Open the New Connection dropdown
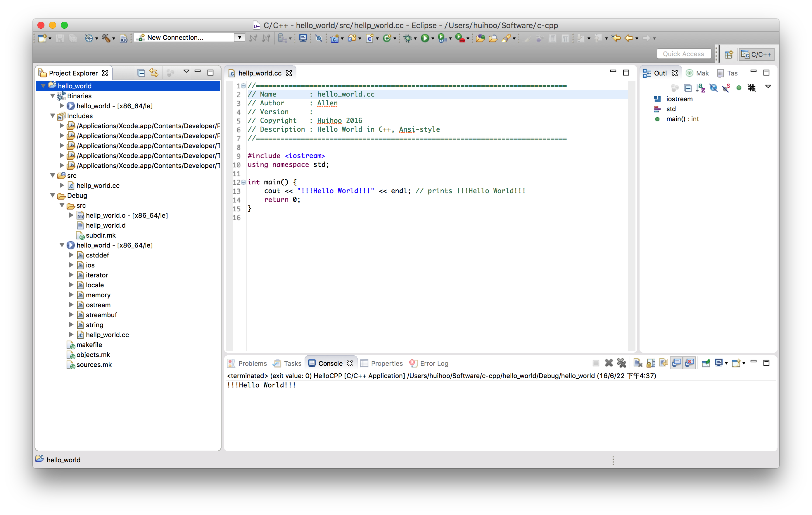 click(x=239, y=37)
